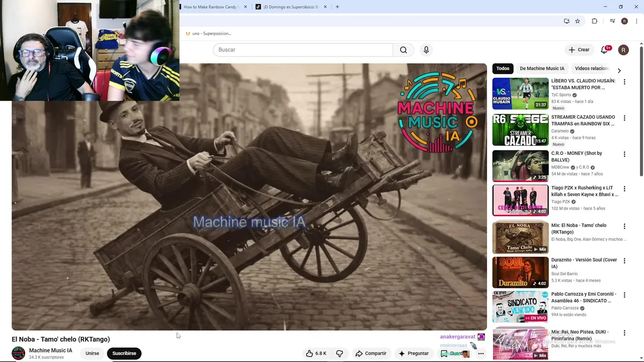This screenshot has height=362, width=644.
Task: Close the Rainbow Candy tab
Action: point(246,7)
